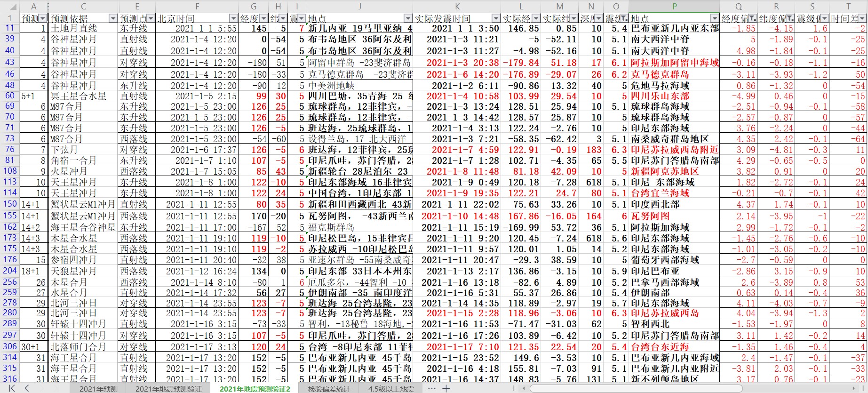Screen dimensions: 868x393
Task: Open the column J 地点 filter dropdown
Action: tap(408, 18)
